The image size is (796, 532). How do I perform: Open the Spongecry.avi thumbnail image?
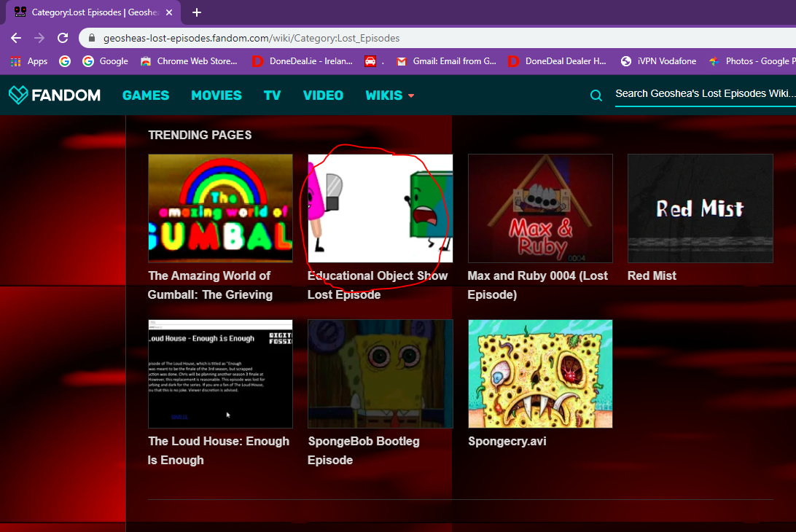click(x=540, y=374)
